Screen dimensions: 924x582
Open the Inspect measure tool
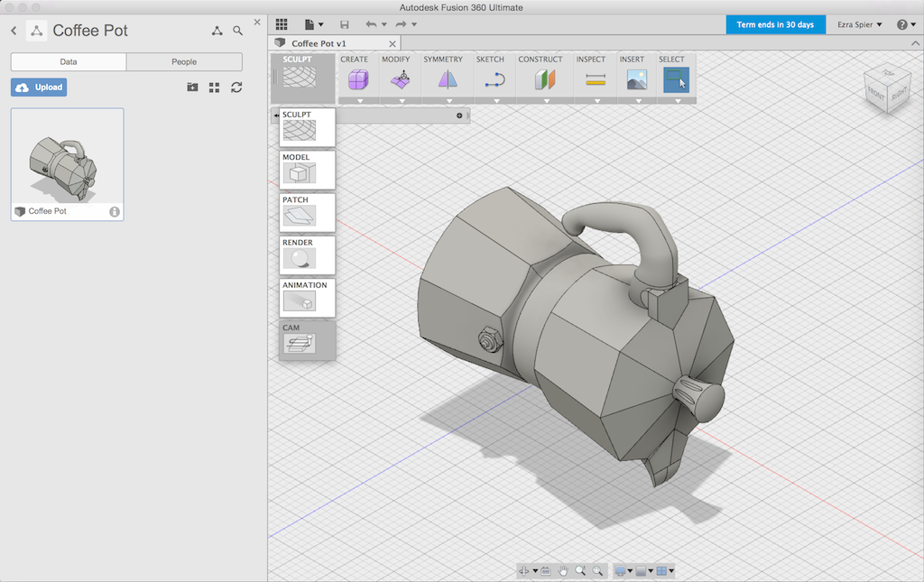coord(595,80)
